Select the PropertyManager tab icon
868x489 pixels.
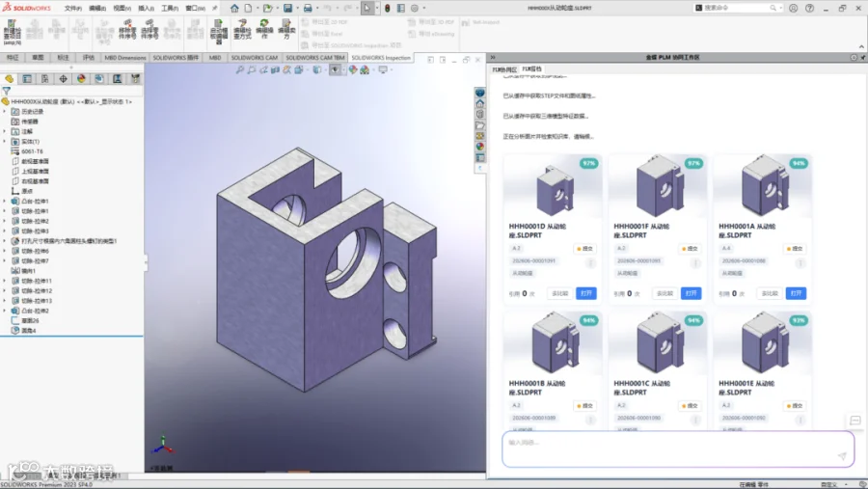tap(27, 79)
